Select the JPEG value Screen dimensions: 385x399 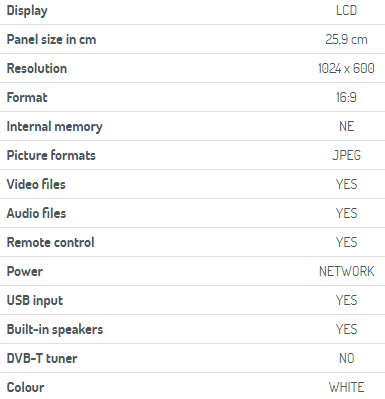pyautogui.click(x=346, y=155)
